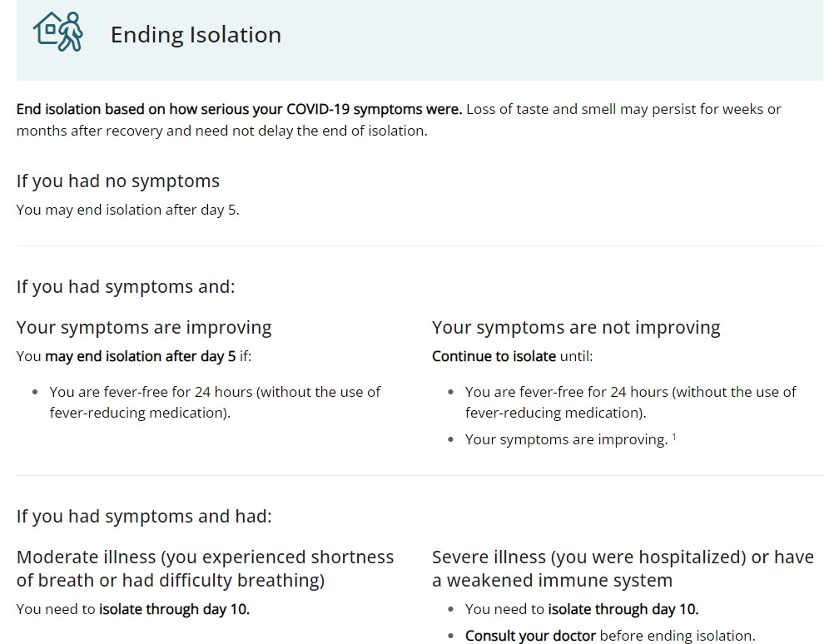
Task: Click "Your symptoms are improving." bullet item
Action: 566,439
